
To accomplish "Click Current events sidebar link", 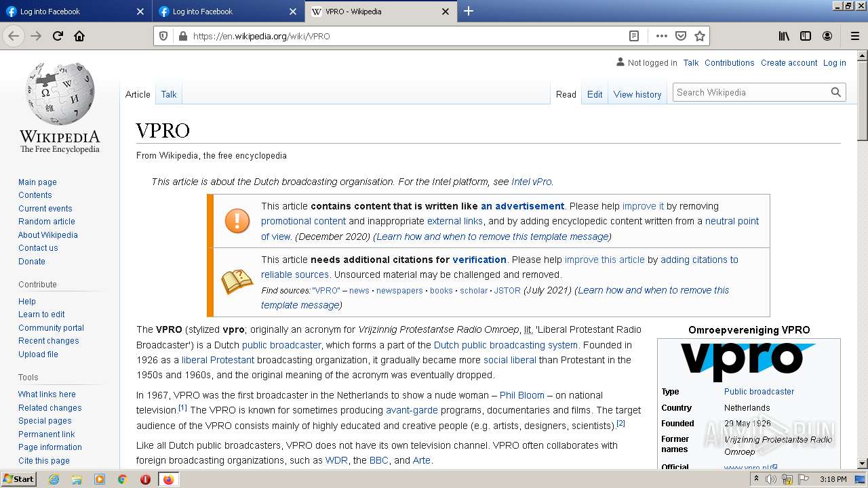I will (x=45, y=208).
